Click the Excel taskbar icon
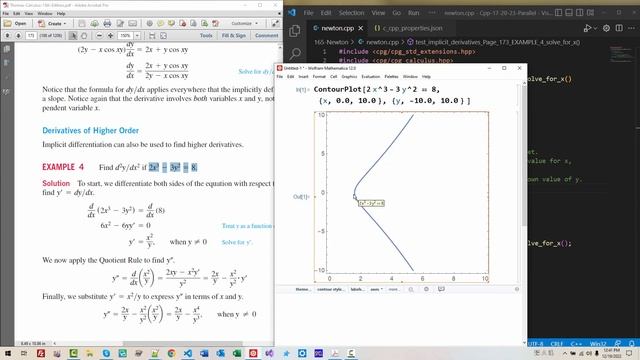Image resolution: width=640 pixels, height=360 pixels. pos(237,353)
